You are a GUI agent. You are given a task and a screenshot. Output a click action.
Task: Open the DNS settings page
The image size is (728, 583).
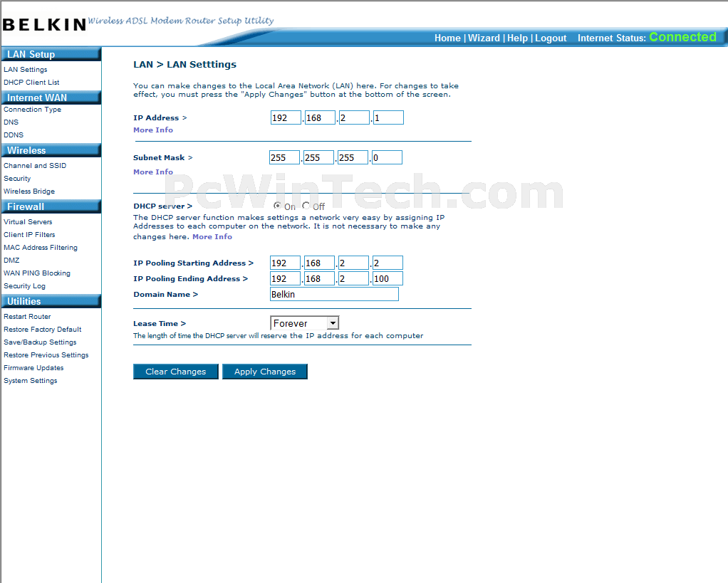pos(11,122)
